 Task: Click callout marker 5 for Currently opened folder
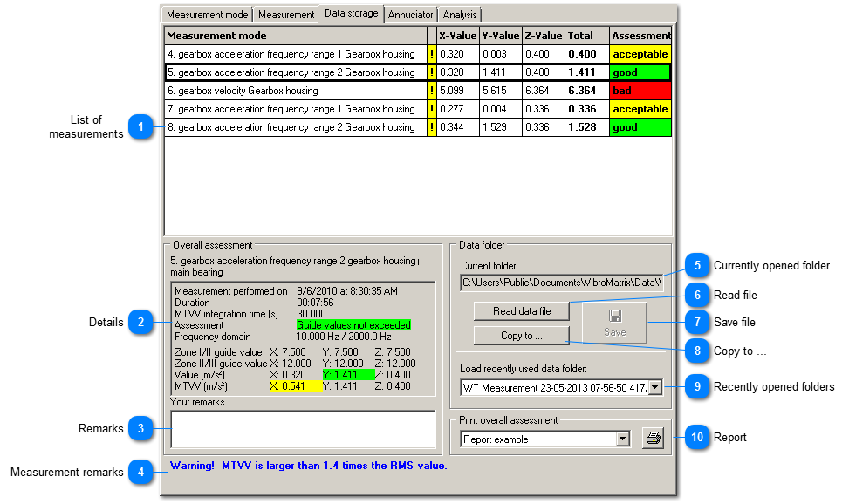click(696, 266)
